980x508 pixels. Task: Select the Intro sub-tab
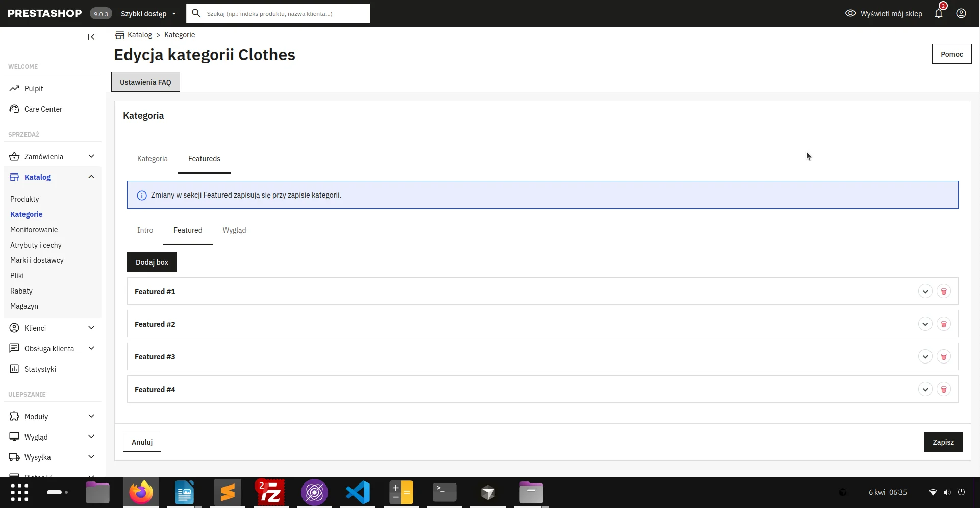coord(145,230)
